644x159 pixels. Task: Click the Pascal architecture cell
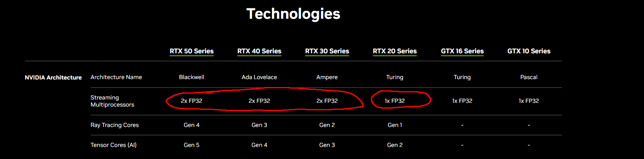click(529, 77)
